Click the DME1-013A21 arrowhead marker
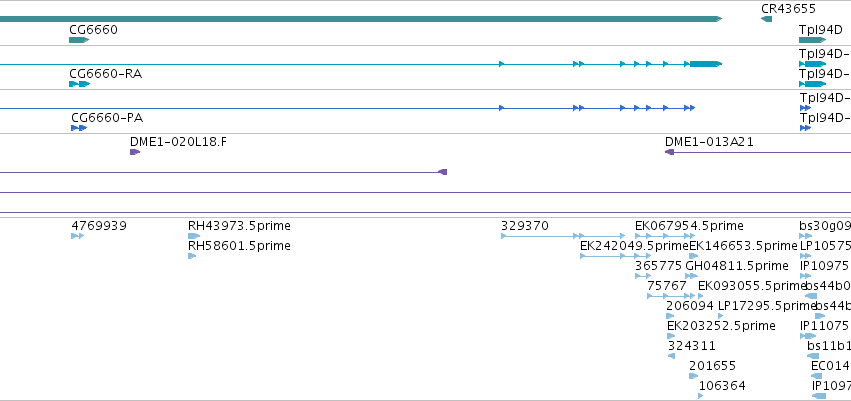 [x=670, y=152]
